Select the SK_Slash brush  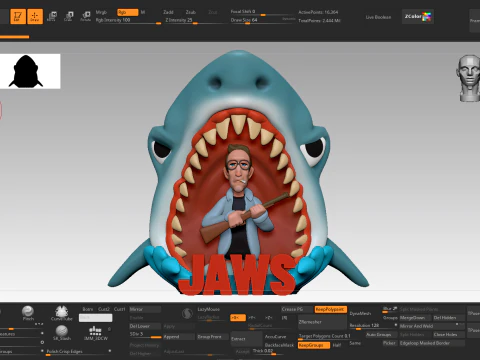(62, 333)
